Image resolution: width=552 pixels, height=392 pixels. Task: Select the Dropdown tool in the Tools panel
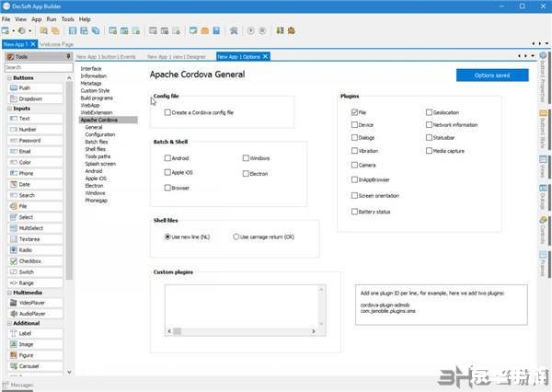(35, 99)
